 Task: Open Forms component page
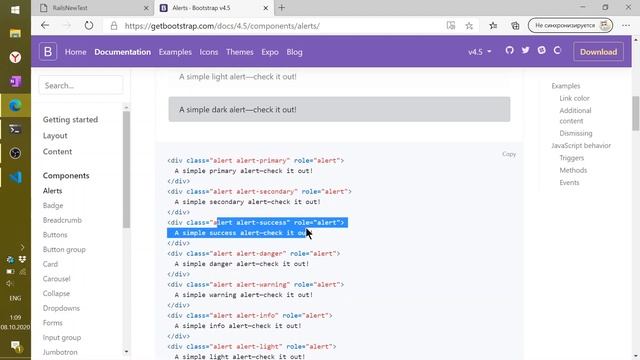53,323
